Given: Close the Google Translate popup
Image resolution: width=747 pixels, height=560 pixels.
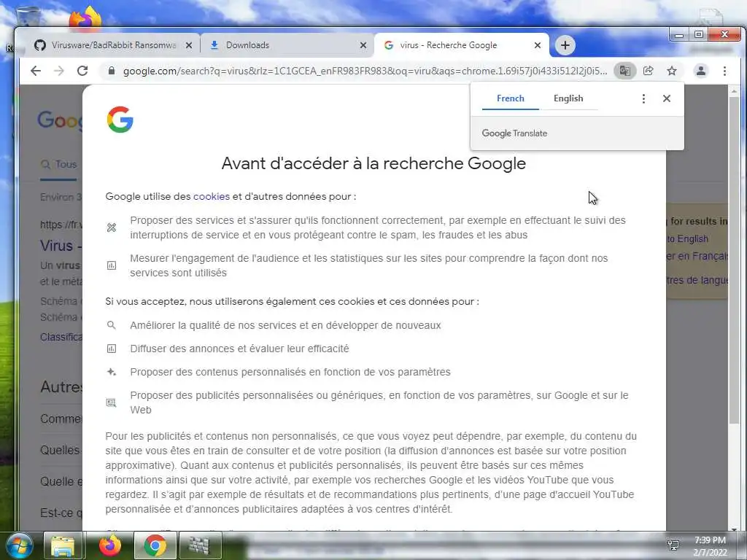Looking at the screenshot, I should (667, 98).
